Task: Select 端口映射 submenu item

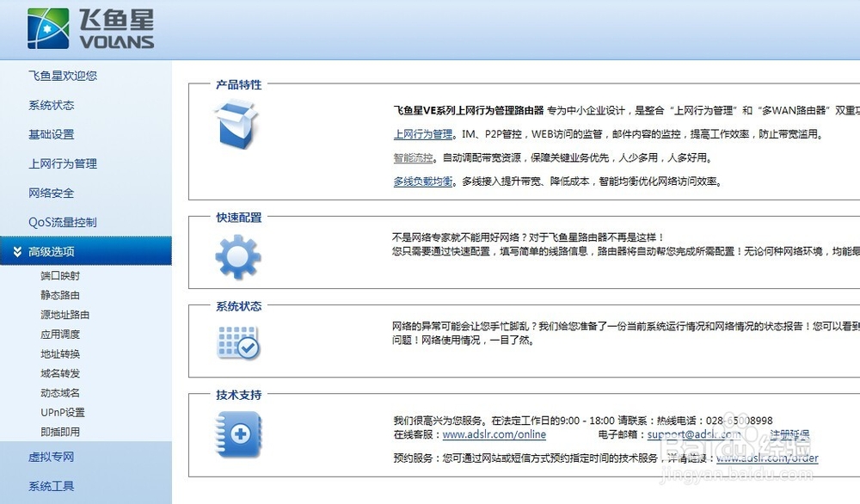Action: 60,276
